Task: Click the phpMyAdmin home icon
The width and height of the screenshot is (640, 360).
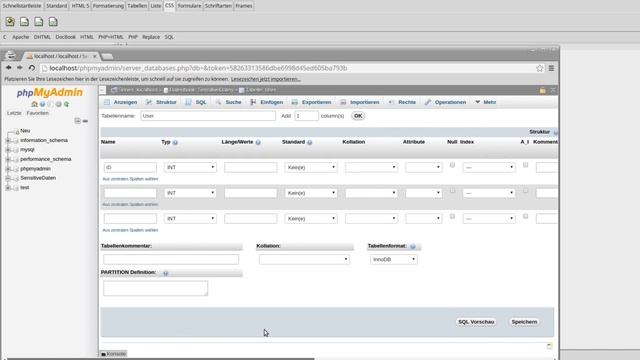Action: 34,104
